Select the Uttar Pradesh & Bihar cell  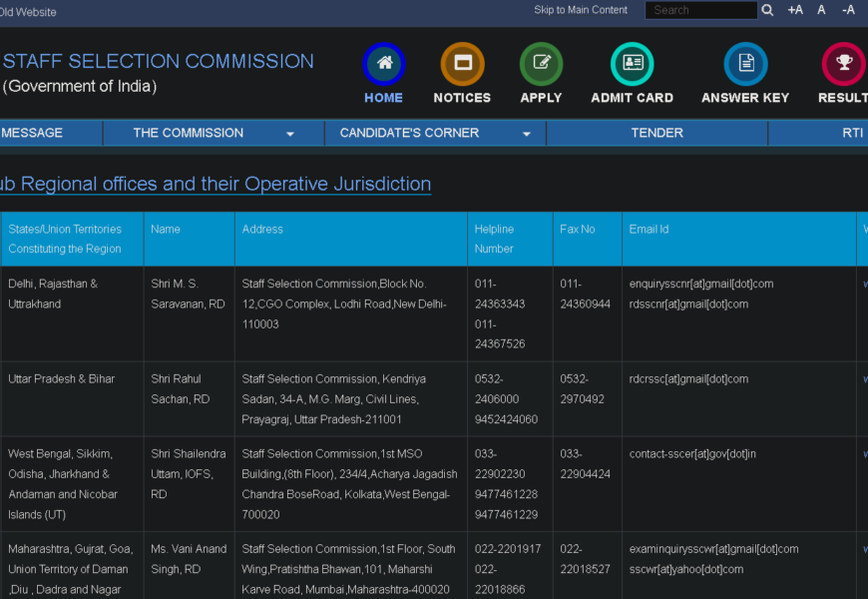[x=72, y=399]
